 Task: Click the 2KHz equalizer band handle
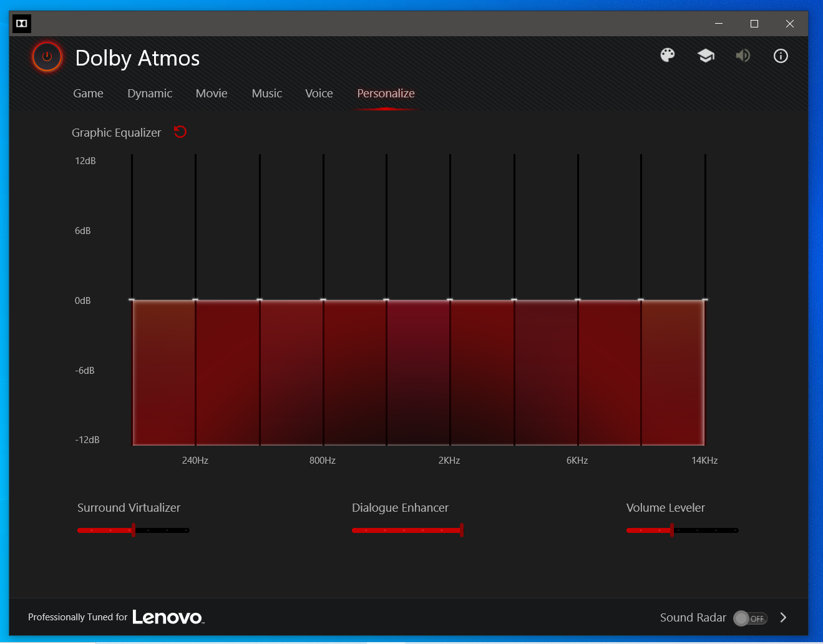coord(450,300)
